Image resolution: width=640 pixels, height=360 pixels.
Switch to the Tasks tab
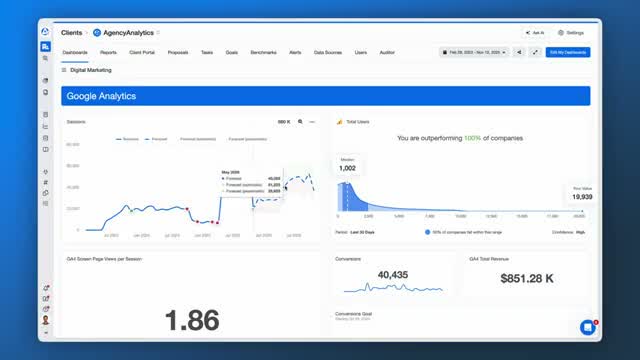pyautogui.click(x=207, y=53)
